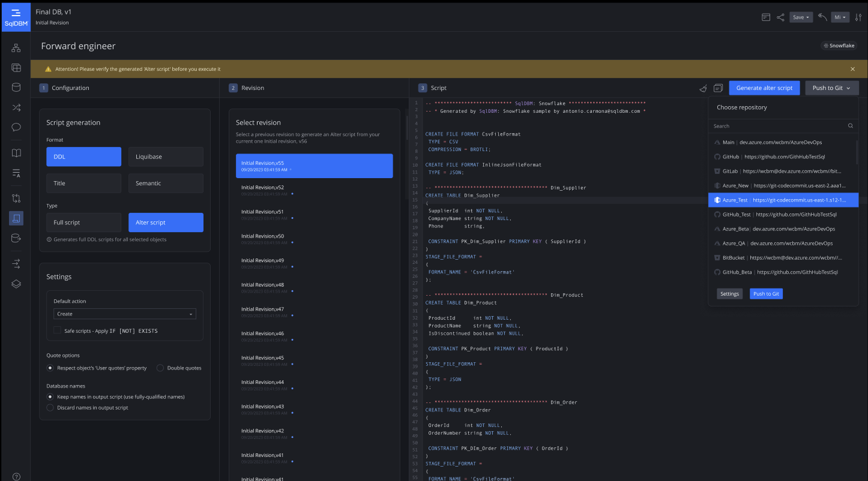This screenshot has width=868, height=481.
Task: Click the copy script icon
Action: click(x=718, y=88)
